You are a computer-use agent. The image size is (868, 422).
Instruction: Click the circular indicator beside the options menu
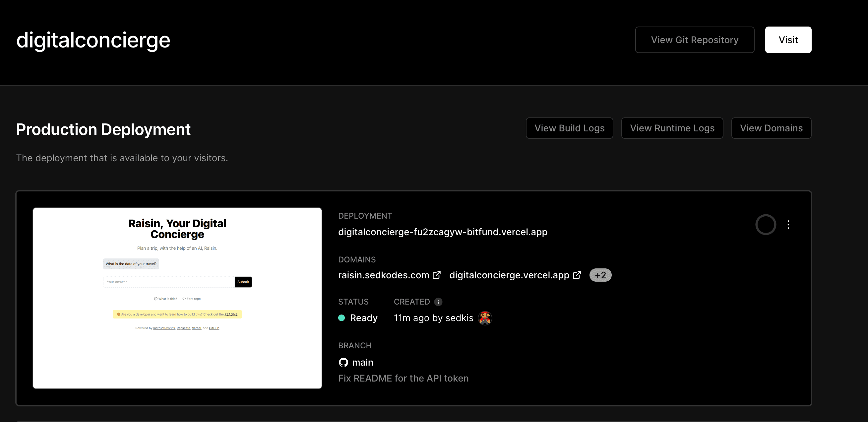click(x=766, y=225)
